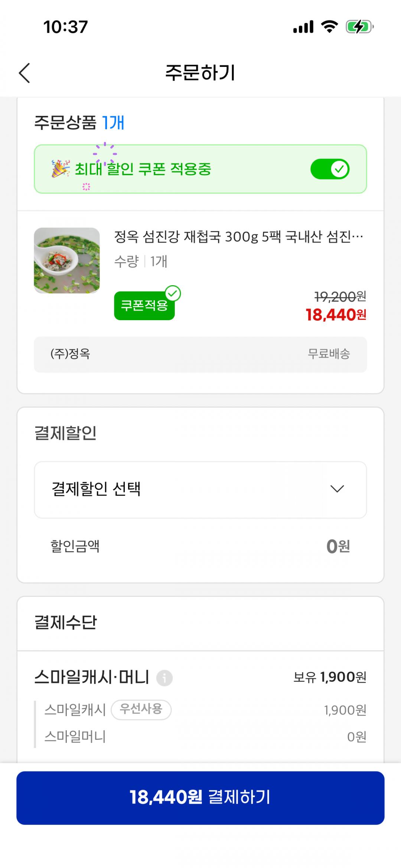Tap the chevron in 결제할인 선택
Viewport: 401px width, 868px height.
tap(337, 489)
